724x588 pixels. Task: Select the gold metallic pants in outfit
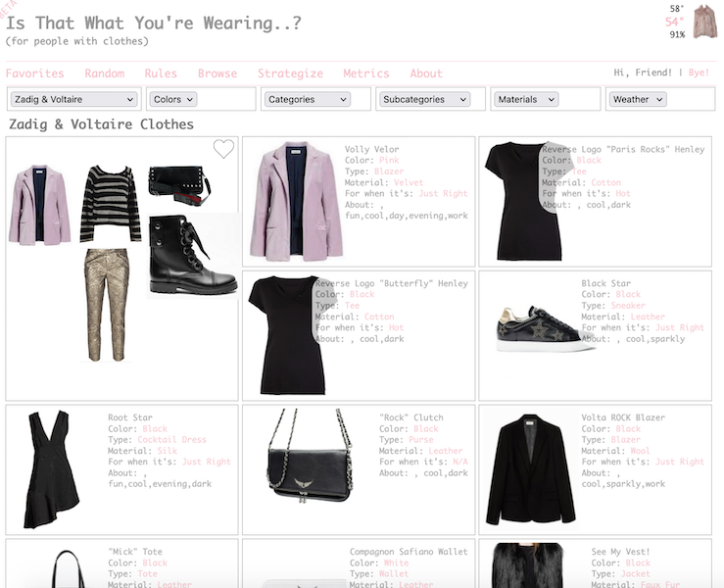(x=106, y=305)
